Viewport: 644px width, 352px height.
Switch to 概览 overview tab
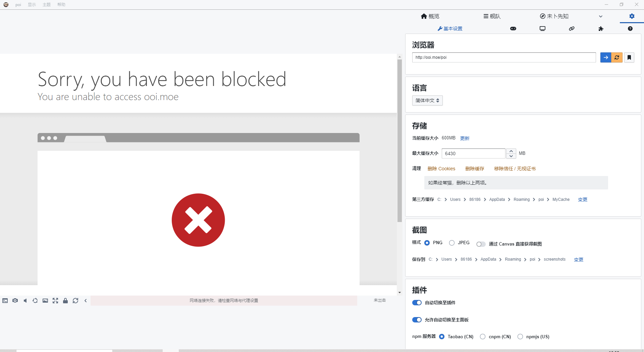coord(430,16)
